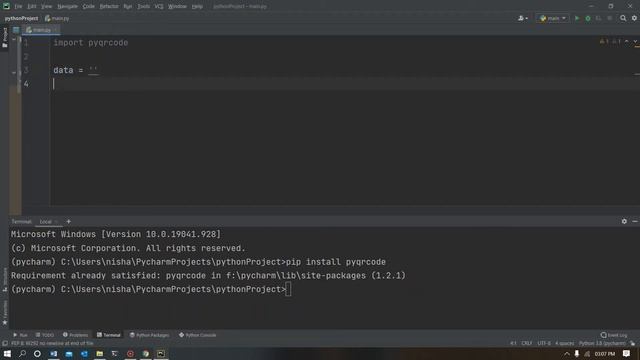Open the Event Log tool window
Screen dimensions: 640x360
click(614, 335)
